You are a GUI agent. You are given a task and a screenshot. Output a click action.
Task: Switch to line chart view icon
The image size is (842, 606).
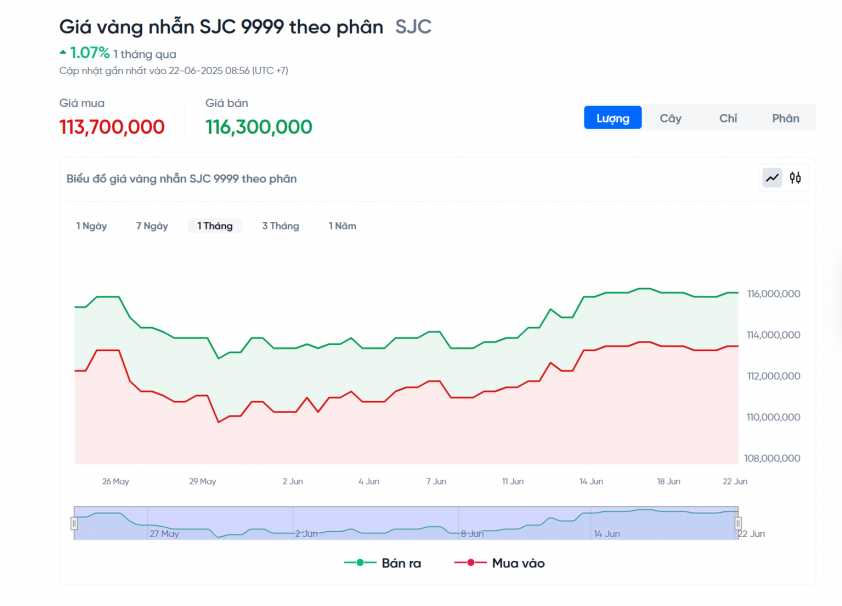[x=772, y=178]
